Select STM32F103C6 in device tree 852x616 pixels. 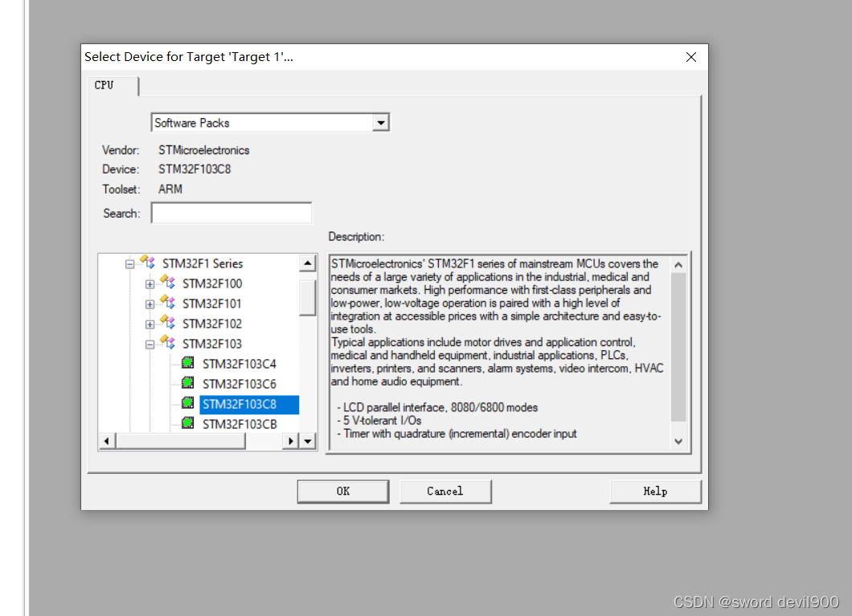point(240,384)
